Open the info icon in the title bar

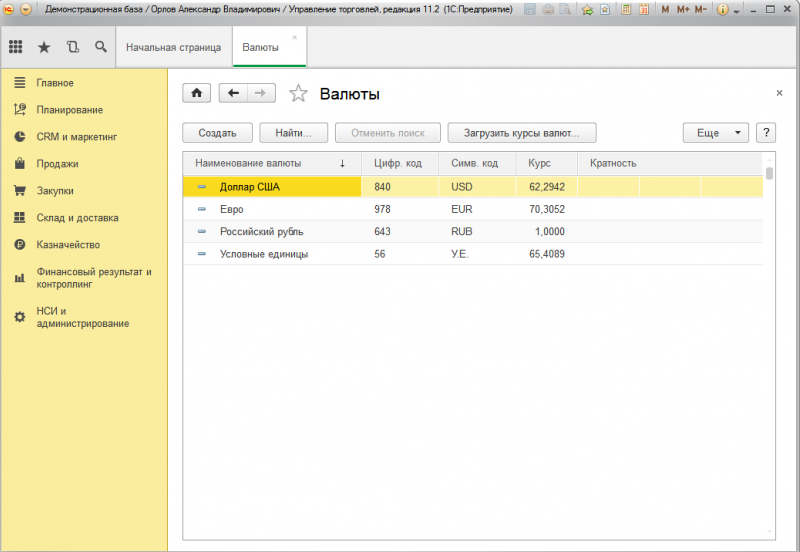(722, 9)
